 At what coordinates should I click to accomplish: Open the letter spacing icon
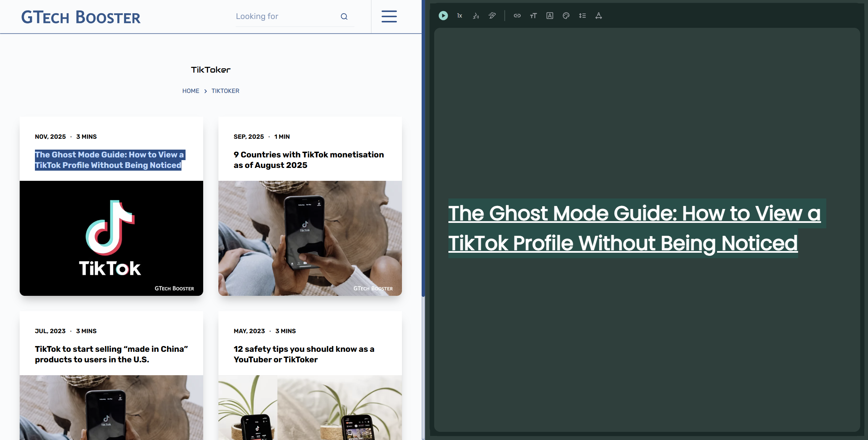pyautogui.click(x=598, y=16)
